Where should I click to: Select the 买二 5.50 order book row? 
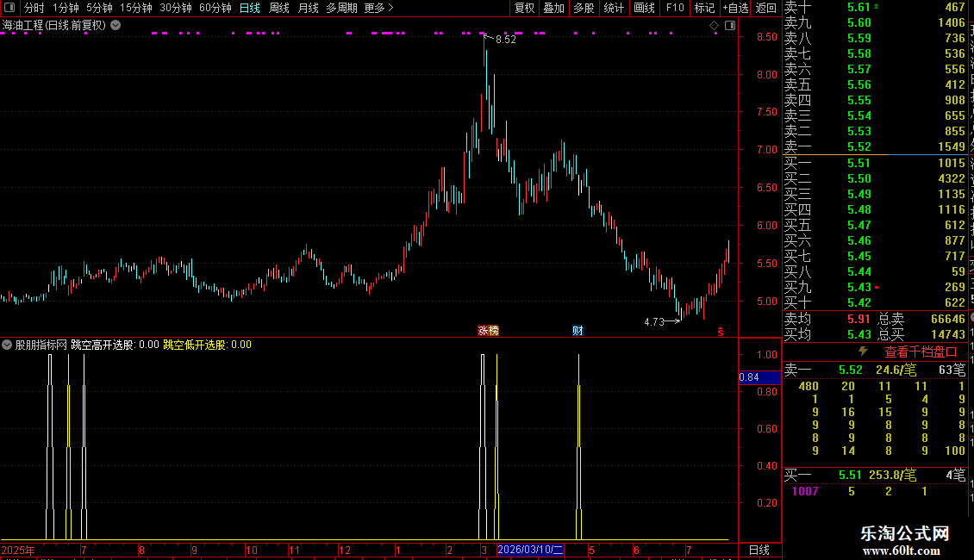click(x=875, y=178)
